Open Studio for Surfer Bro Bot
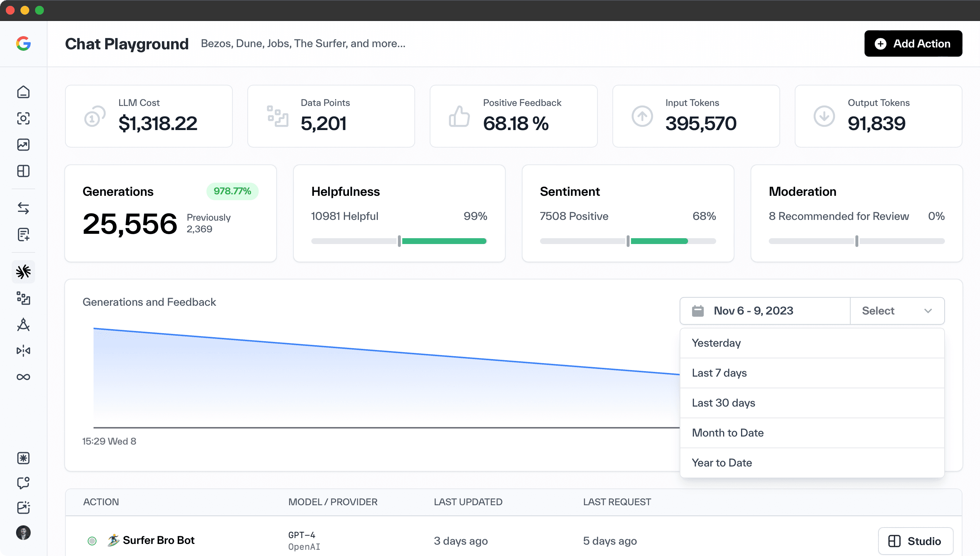The image size is (980, 556). click(x=916, y=541)
